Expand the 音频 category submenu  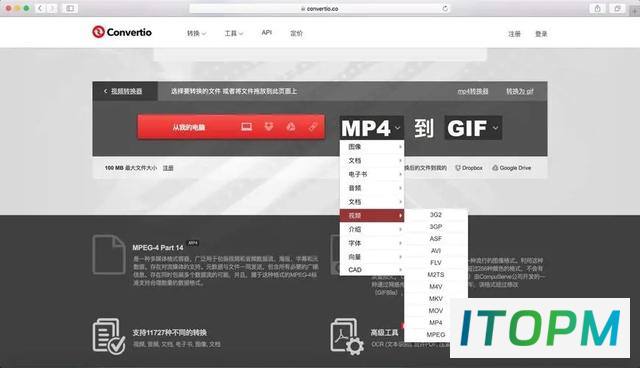tap(372, 188)
